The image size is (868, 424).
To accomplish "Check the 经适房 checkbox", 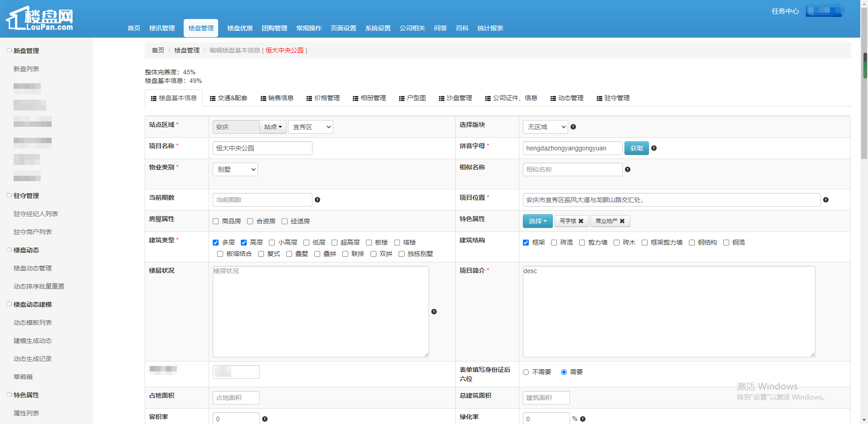I will pyautogui.click(x=285, y=222).
